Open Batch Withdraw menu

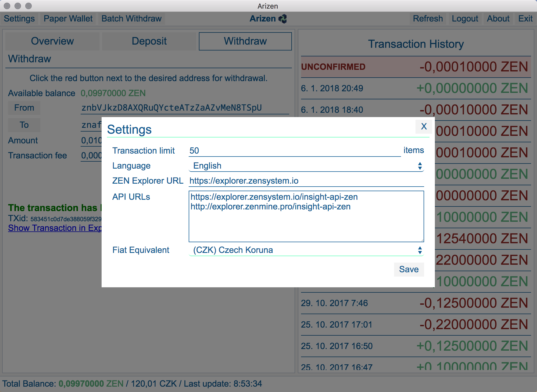(x=131, y=19)
